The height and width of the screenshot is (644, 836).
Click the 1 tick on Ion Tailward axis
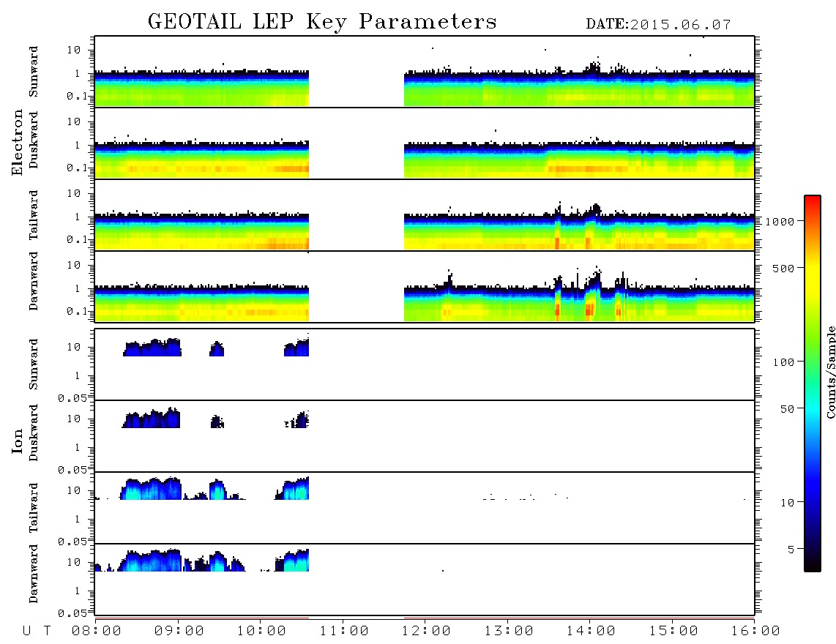(x=78, y=520)
